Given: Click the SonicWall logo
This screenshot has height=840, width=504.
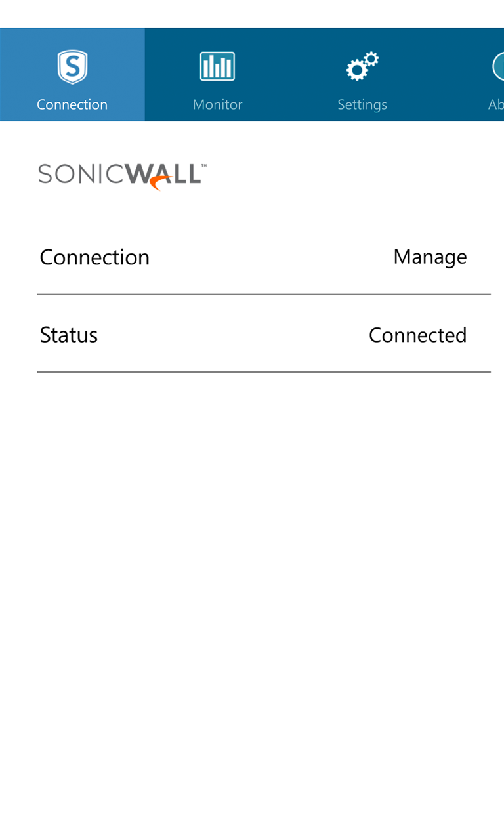Looking at the screenshot, I should [x=122, y=176].
